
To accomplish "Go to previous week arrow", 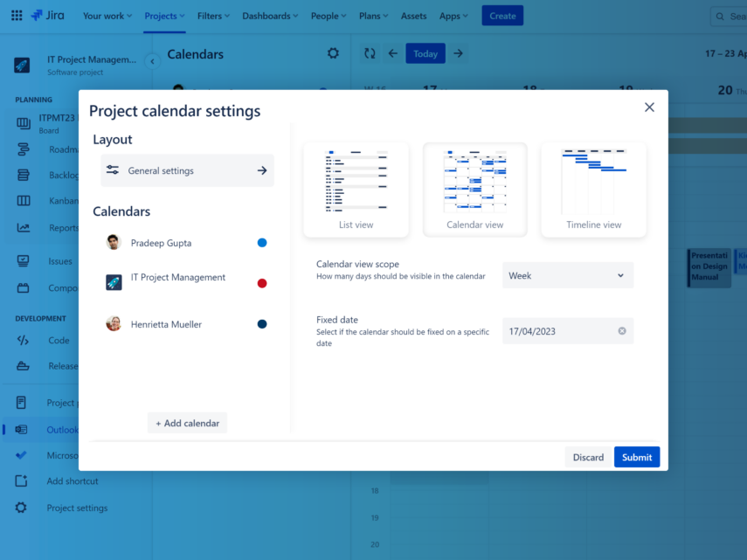I will pos(392,53).
